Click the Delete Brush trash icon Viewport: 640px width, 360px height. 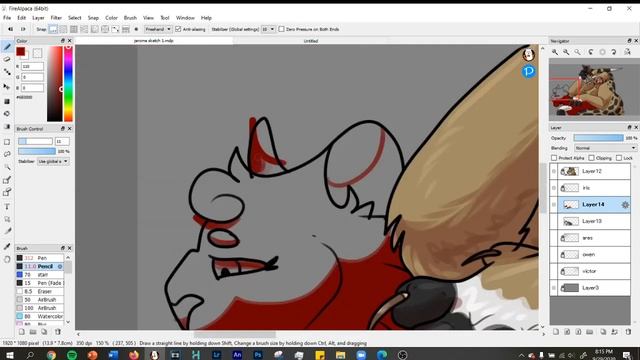tap(58, 332)
